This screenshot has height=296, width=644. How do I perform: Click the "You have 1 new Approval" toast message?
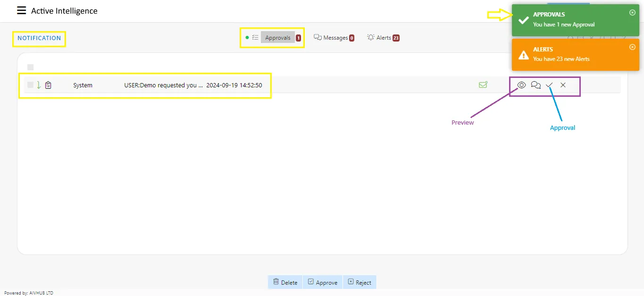[x=564, y=25]
